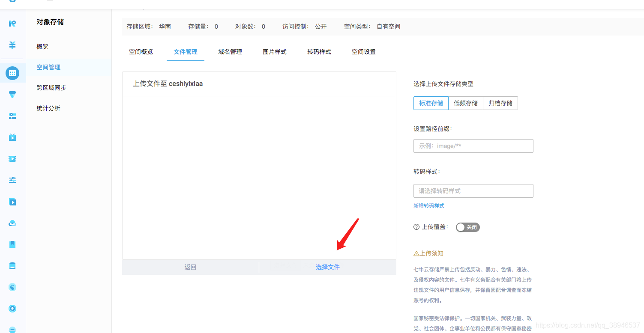
Task: Open the home logo icon in sidebar
Action: pyautogui.click(x=12, y=24)
